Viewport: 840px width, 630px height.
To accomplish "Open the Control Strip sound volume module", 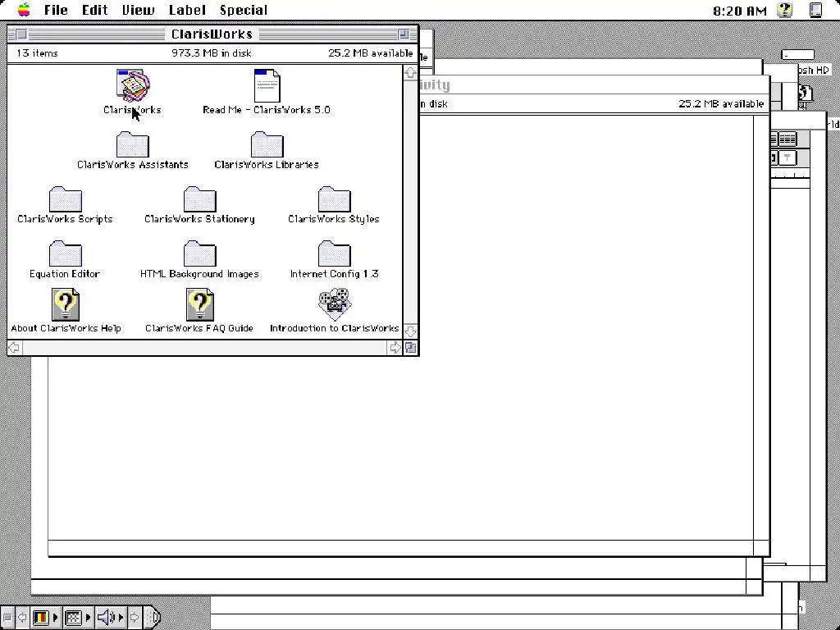I will (x=111, y=617).
